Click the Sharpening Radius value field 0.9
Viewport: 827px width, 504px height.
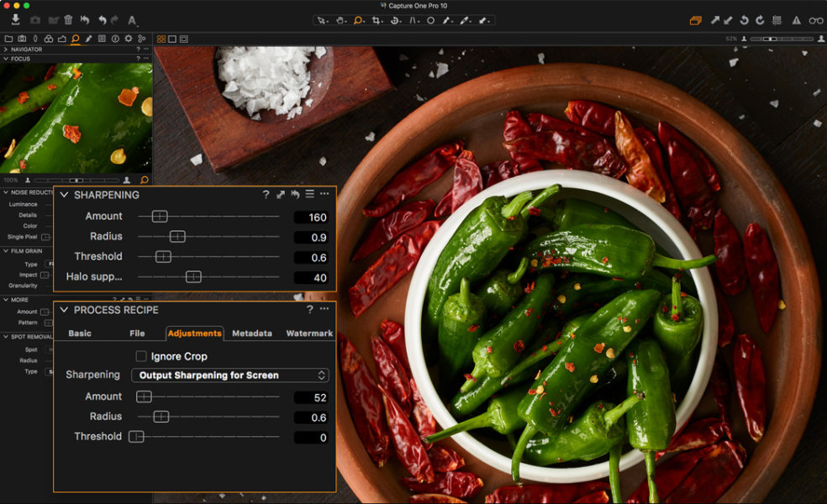(311, 237)
